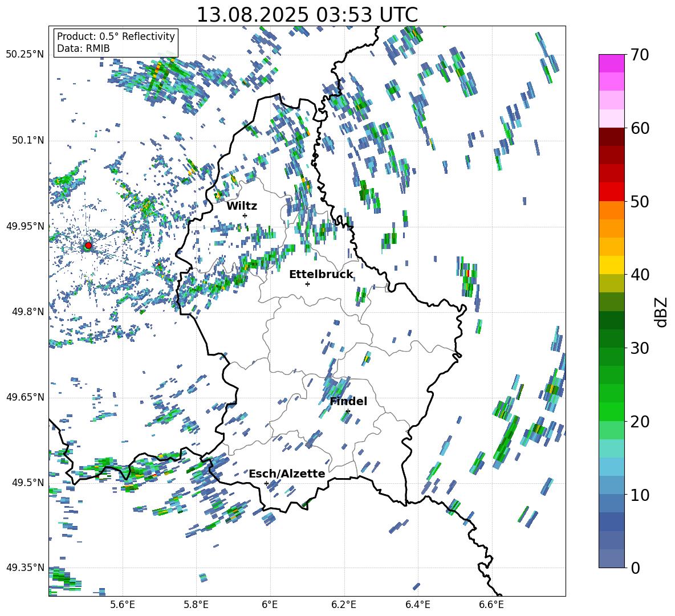Click the Ettelbruck city label

321,275
